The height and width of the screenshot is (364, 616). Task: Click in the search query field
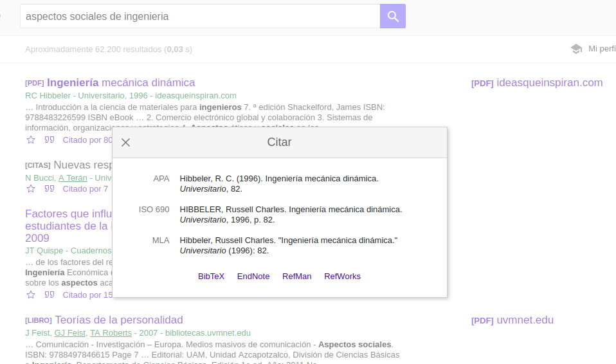200,16
